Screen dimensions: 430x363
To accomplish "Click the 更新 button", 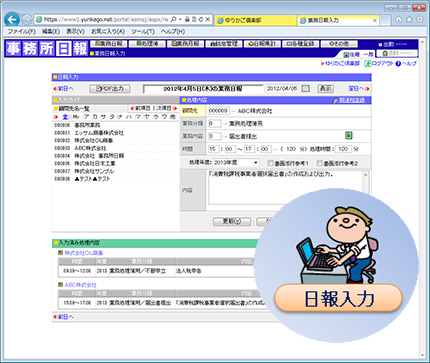I will pos(232,221).
